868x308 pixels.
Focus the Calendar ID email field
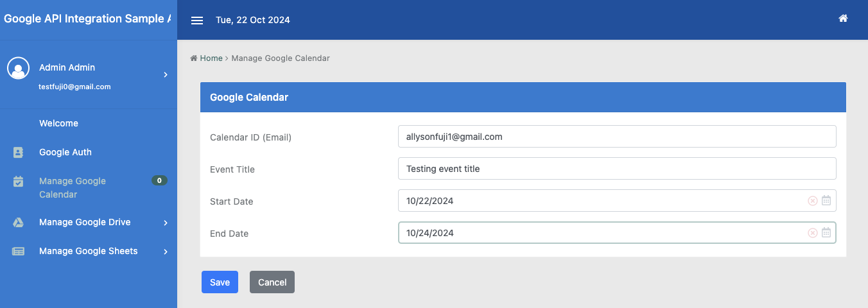coord(616,137)
